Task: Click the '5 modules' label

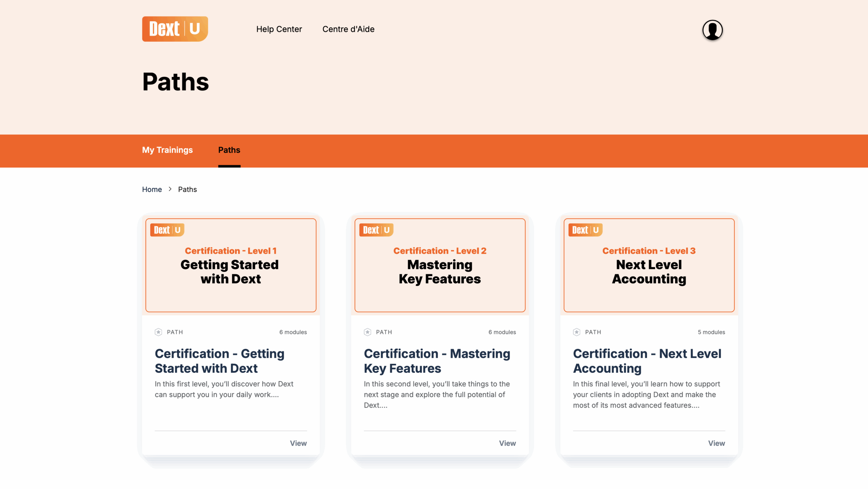Action: [711, 332]
